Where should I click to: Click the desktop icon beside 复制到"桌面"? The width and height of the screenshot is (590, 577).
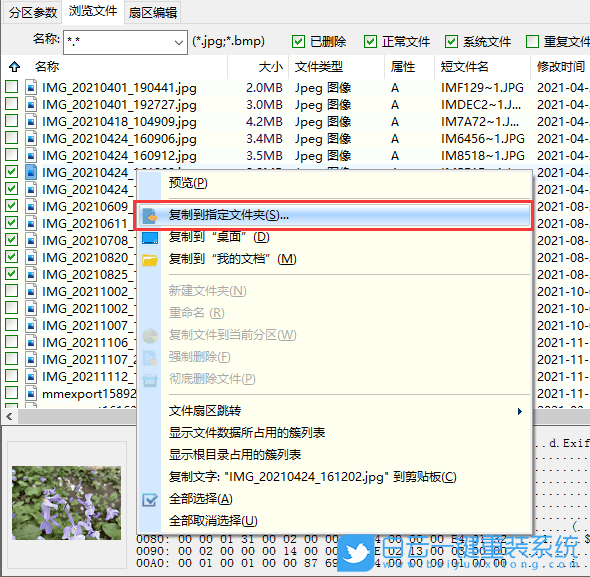(150, 238)
